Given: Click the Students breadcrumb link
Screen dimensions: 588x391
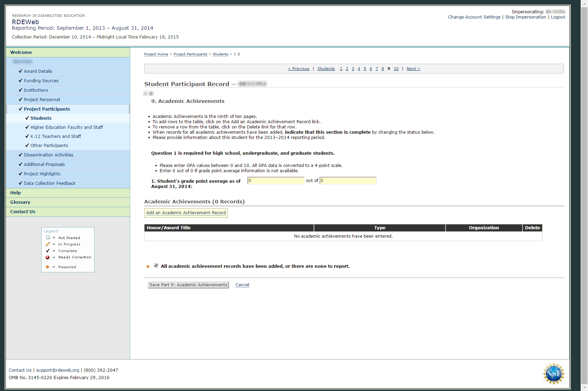Looking at the screenshot, I should (220, 54).
